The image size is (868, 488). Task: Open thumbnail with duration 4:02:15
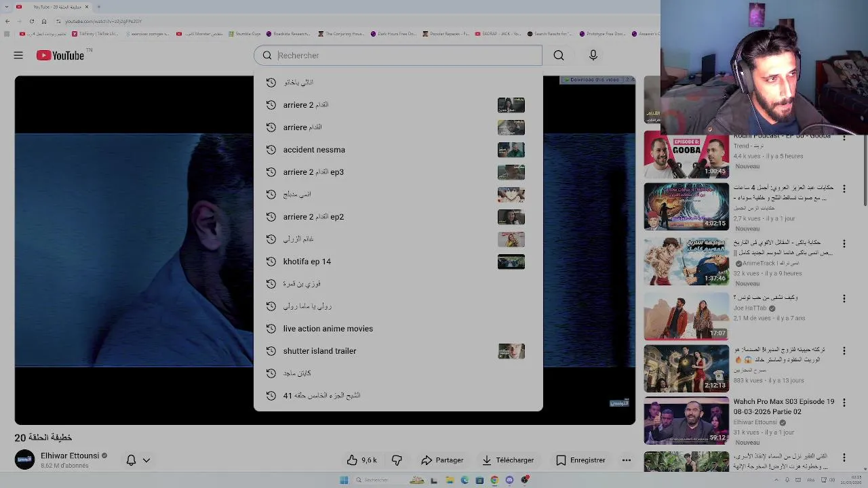coord(686,207)
